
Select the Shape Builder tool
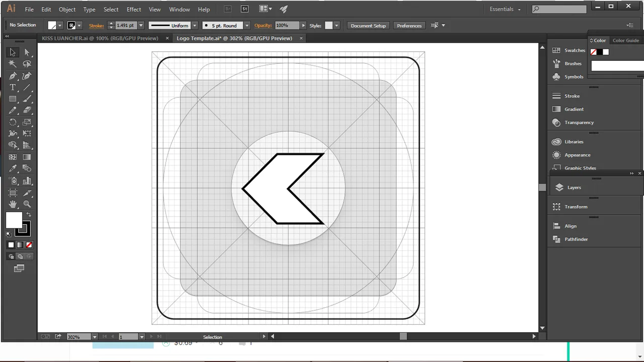pos(13,145)
